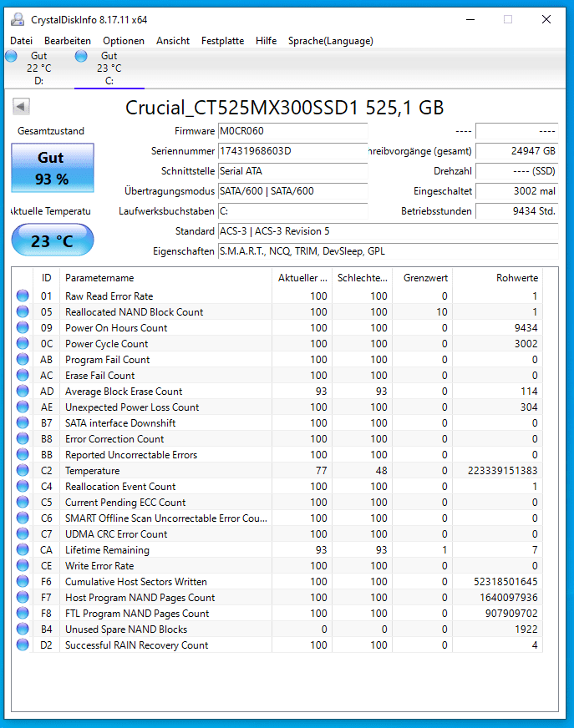This screenshot has width=574, height=728.
Task: Open the Festplatte menu
Action: pyautogui.click(x=222, y=41)
